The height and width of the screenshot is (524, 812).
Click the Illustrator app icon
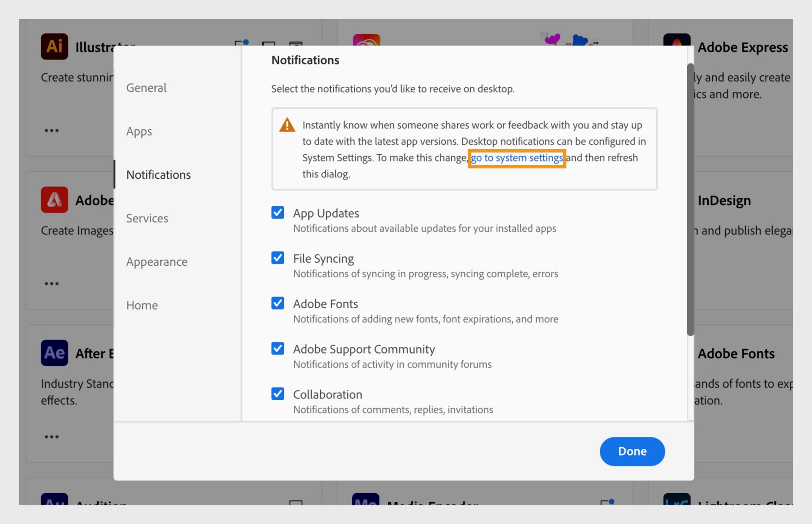point(54,46)
